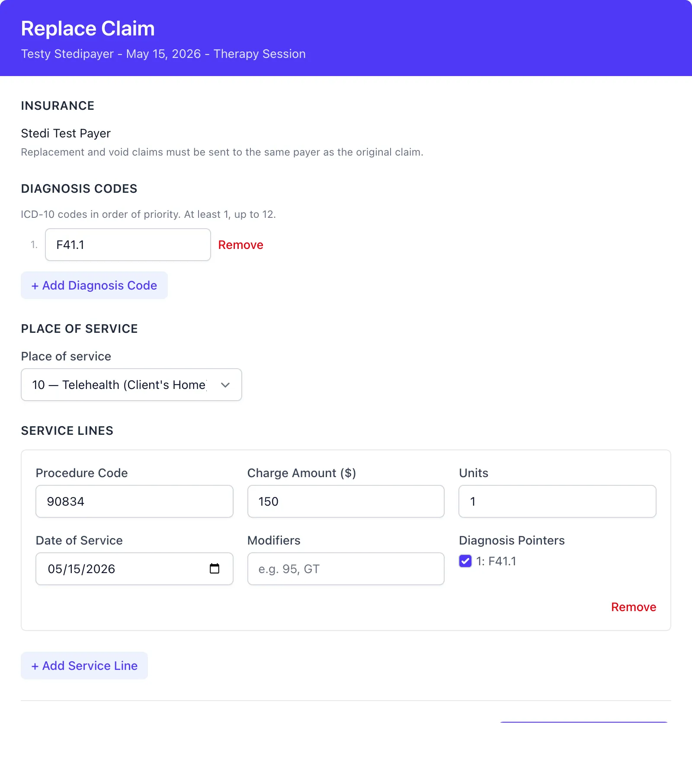Click the Replace Claim heading
The width and height of the screenshot is (692, 784).
88,29
